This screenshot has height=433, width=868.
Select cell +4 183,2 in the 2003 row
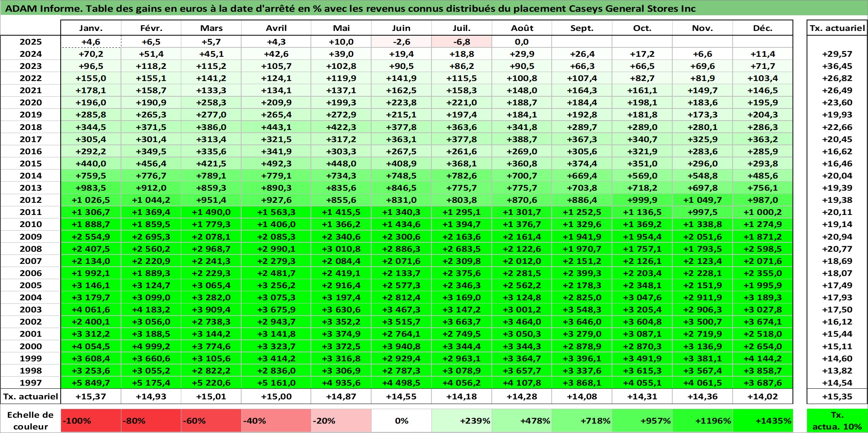click(151, 310)
